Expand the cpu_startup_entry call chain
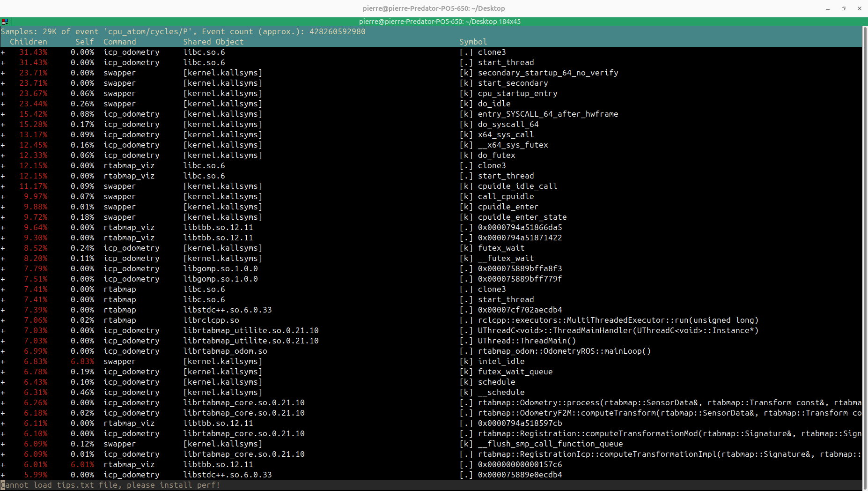 (x=3, y=93)
